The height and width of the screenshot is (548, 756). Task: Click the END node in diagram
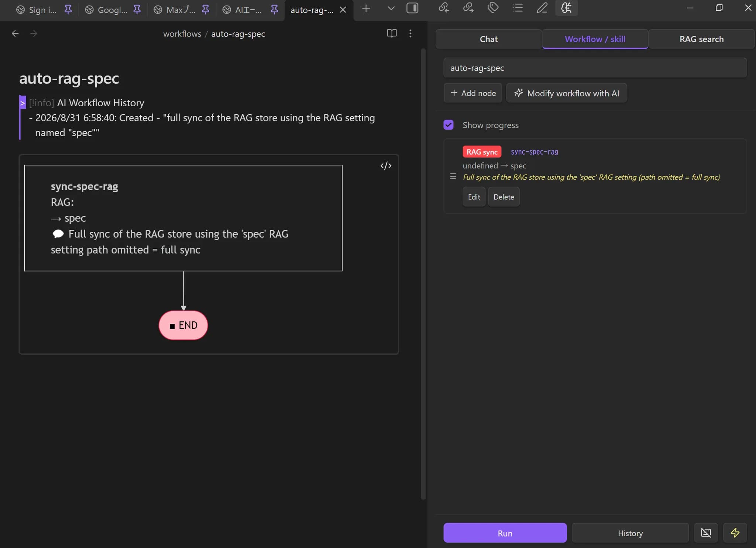coord(183,325)
